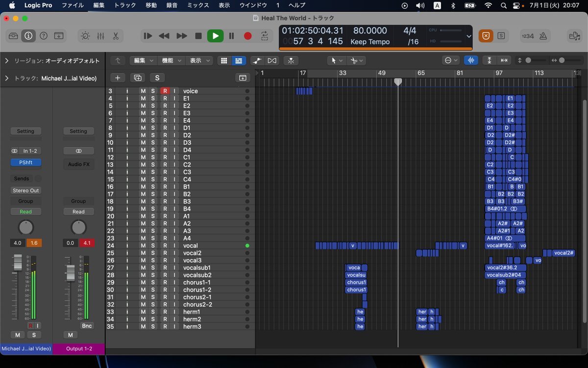Click the Add Track plus button
Screen dimensions: 588x368
(118, 78)
